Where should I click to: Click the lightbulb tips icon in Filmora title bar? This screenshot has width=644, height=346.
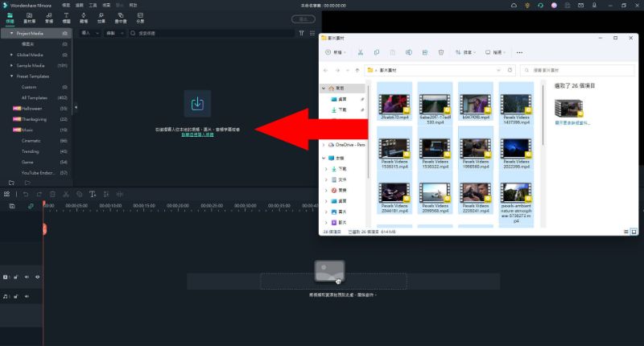[x=527, y=6]
